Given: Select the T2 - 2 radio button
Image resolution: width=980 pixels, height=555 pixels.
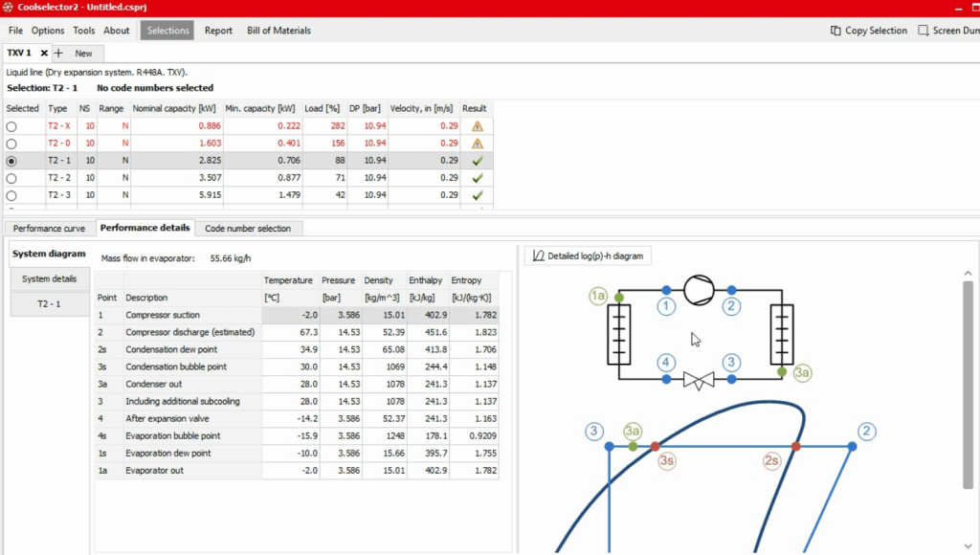Looking at the screenshot, I should click(11, 178).
